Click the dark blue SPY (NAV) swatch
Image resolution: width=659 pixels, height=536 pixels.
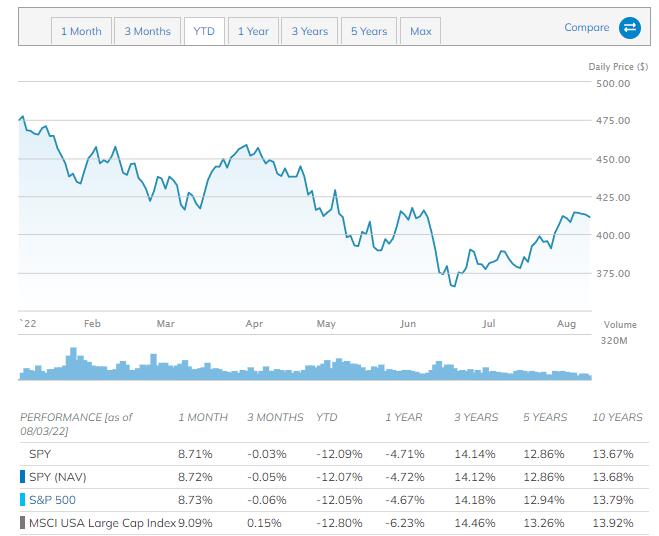pos(23,477)
